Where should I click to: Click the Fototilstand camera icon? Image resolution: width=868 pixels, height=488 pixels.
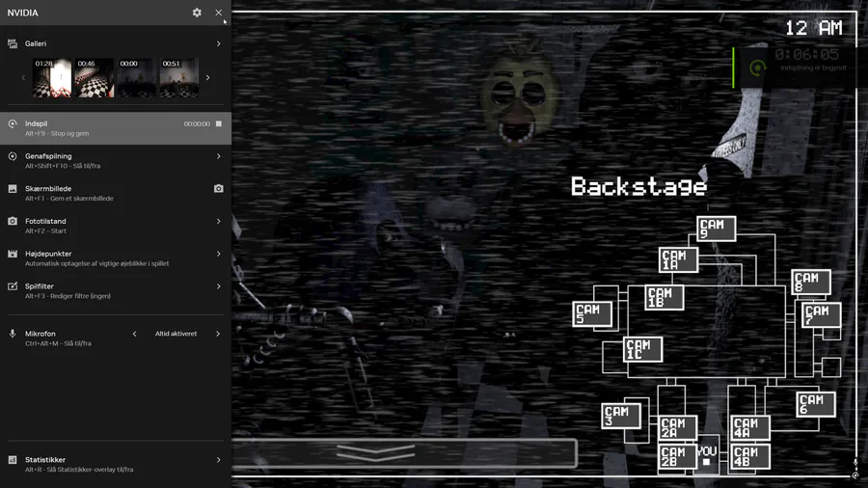point(13,221)
